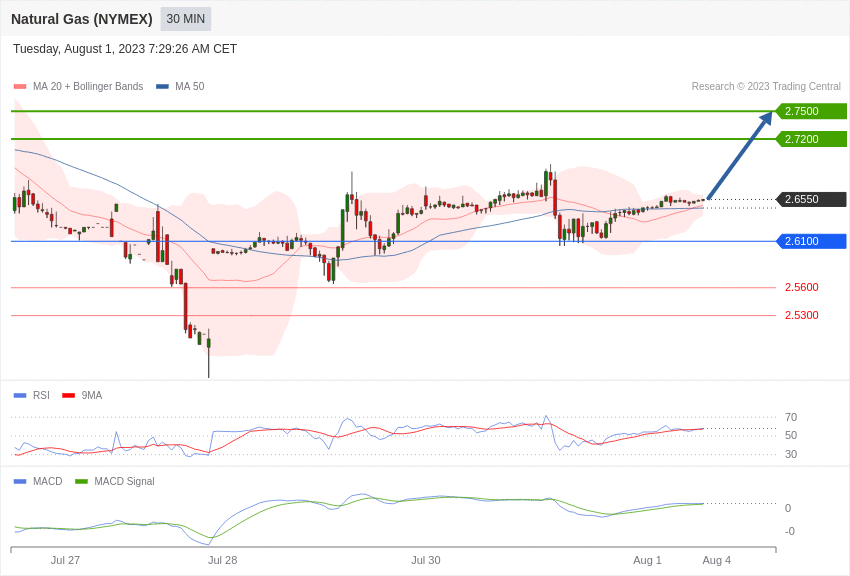Click the red 9MA legend marker
Screen dimensions: 850x576
[68, 396]
